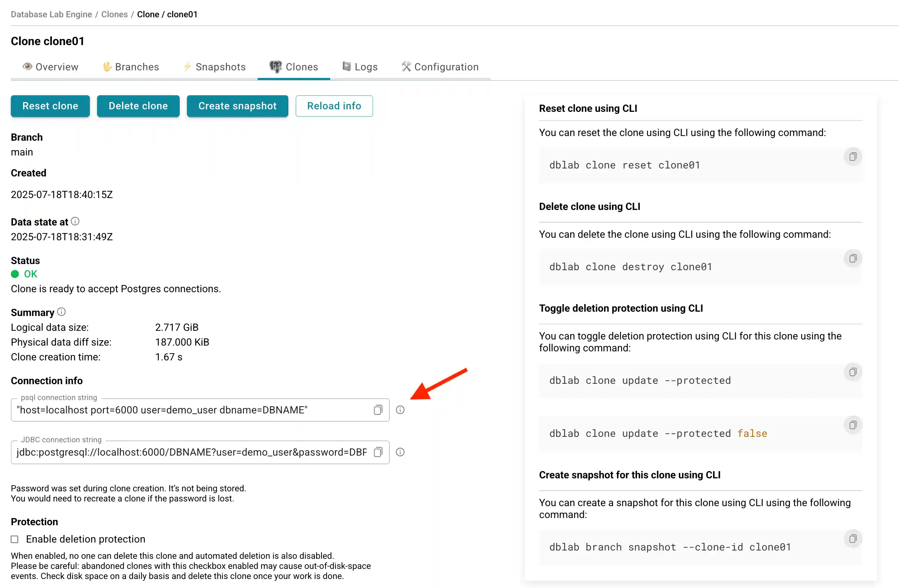This screenshot has height=588, width=900.
Task: Open the Summary info tooltip
Action: pyautogui.click(x=62, y=312)
